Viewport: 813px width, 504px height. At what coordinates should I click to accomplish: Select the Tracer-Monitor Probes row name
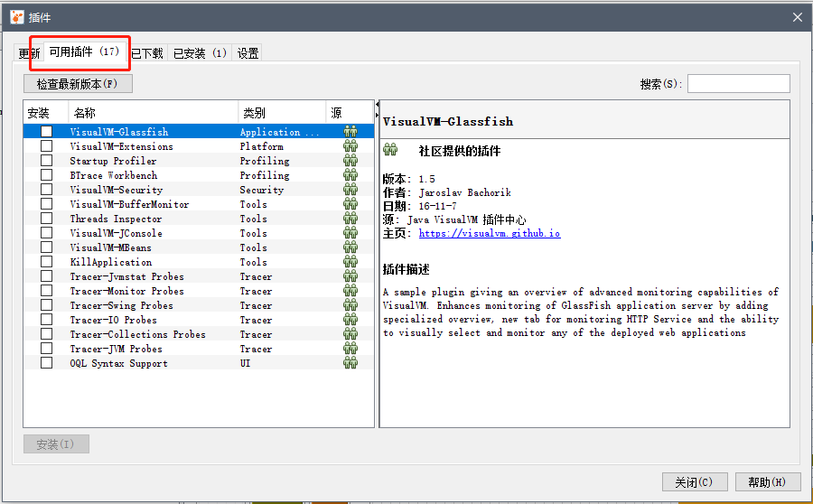[x=127, y=291]
